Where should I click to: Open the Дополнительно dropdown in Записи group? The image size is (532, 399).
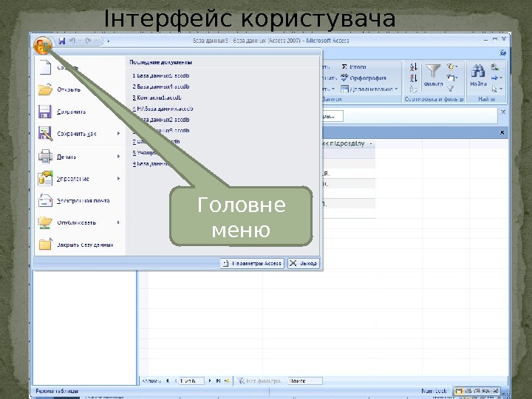[369, 89]
